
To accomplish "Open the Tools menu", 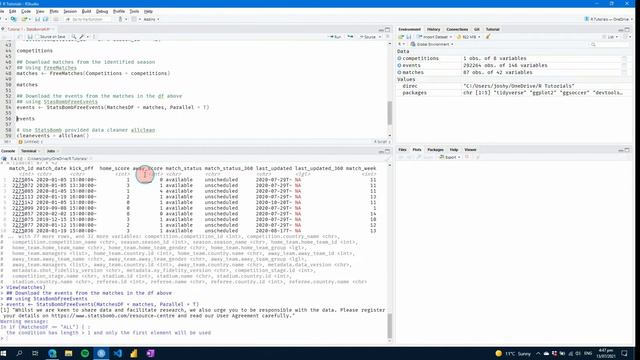I will (x=134, y=11).
